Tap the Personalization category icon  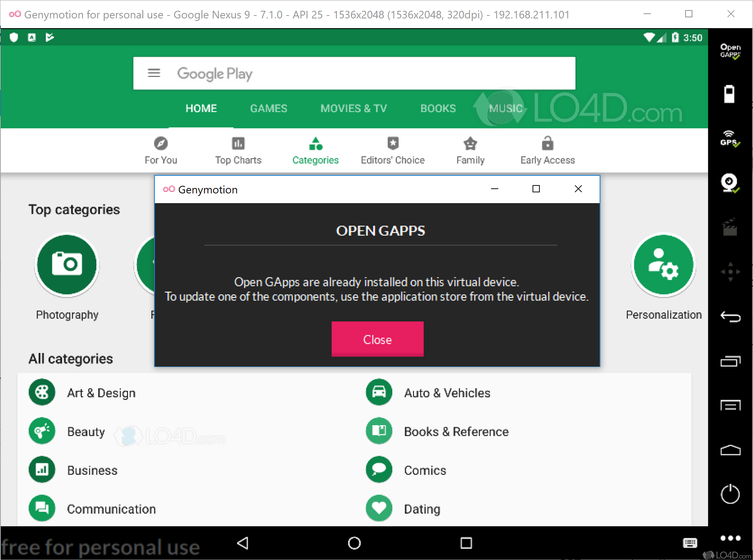click(x=663, y=265)
